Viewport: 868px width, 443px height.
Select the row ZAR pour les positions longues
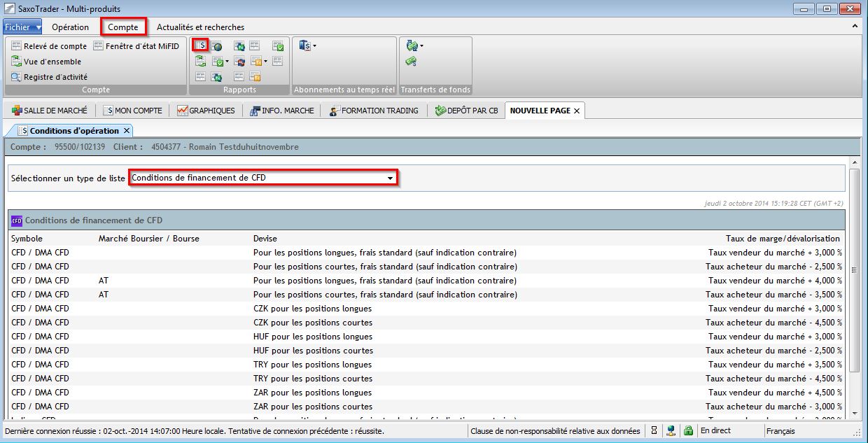[426, 393]
